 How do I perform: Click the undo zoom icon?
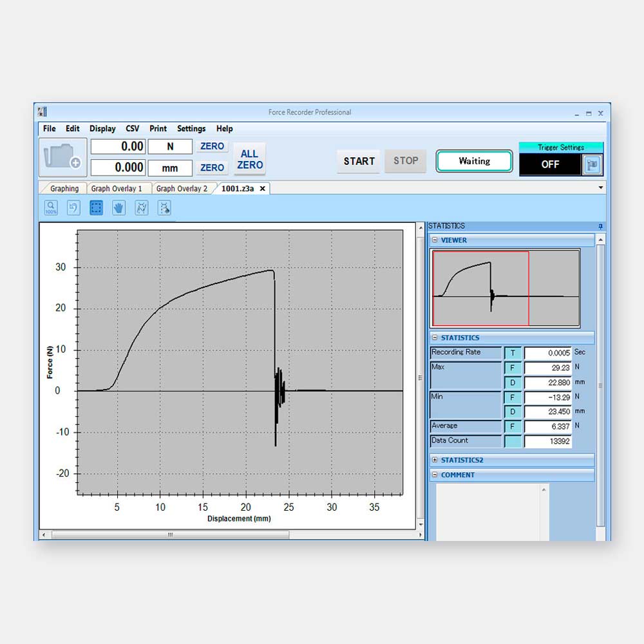73,208
